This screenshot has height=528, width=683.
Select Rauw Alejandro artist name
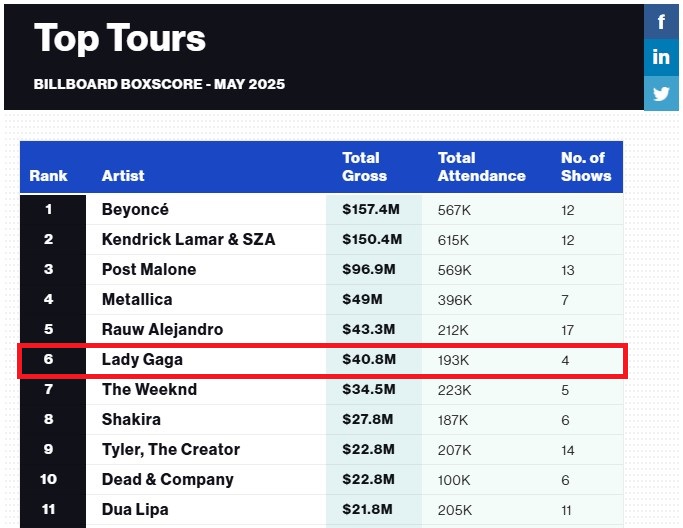click(x=162, y=330)
